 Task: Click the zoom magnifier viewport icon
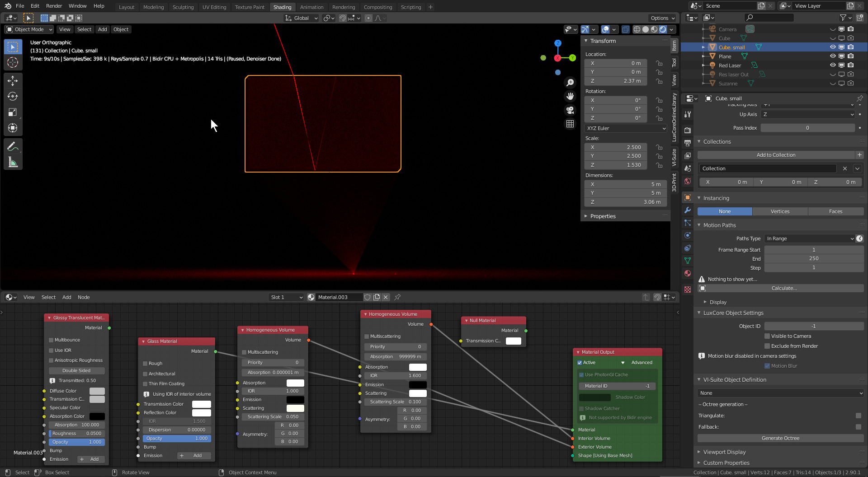(x=570, y=83)
